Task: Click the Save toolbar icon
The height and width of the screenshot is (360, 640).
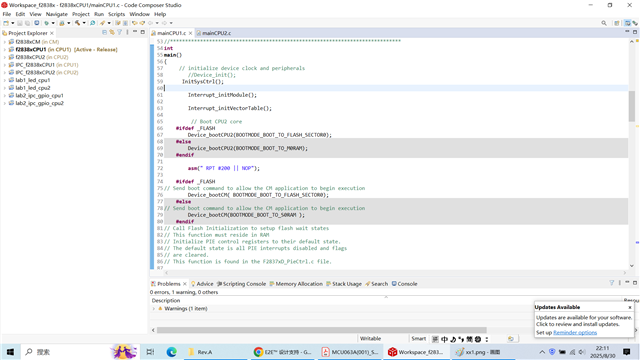Action: tap(20, 23)
